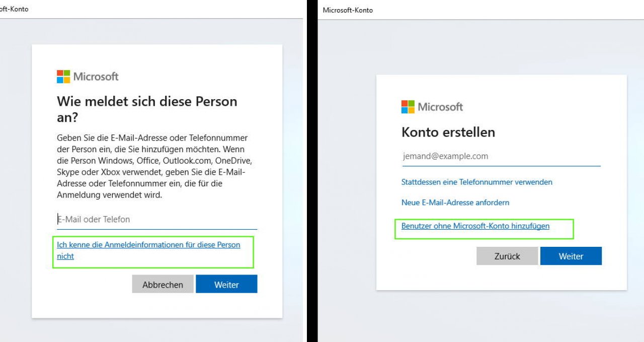This screenshot has height=342, width=644.
Task: Click the 'Geben Sie die E-Mail-Adresse' description paragraph
Action: [154, 166]
